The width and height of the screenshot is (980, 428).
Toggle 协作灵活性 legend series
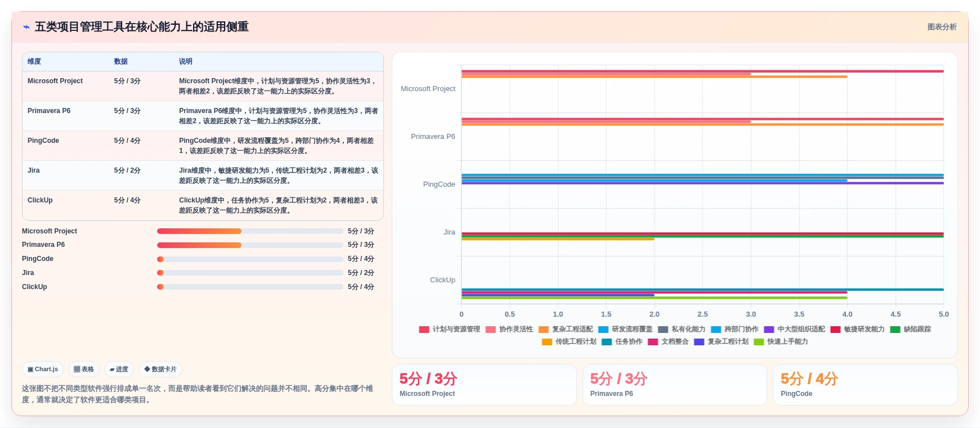(509, 329)
